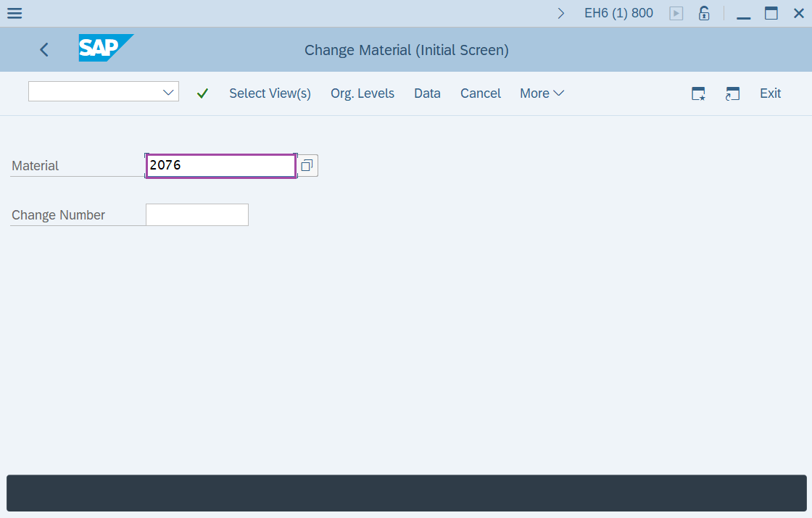812x518 pixels.
Task: Focus the Material input field
Action: 220,166
